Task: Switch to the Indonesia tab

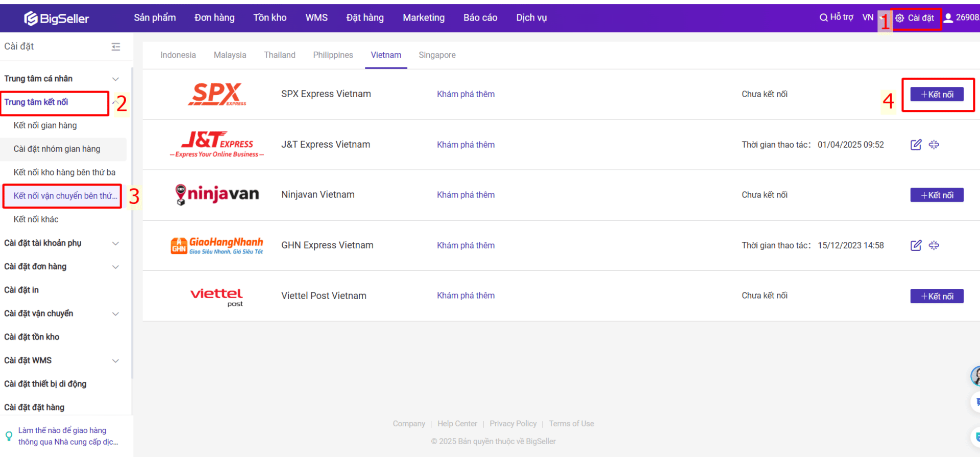Action: click(178, 55)
